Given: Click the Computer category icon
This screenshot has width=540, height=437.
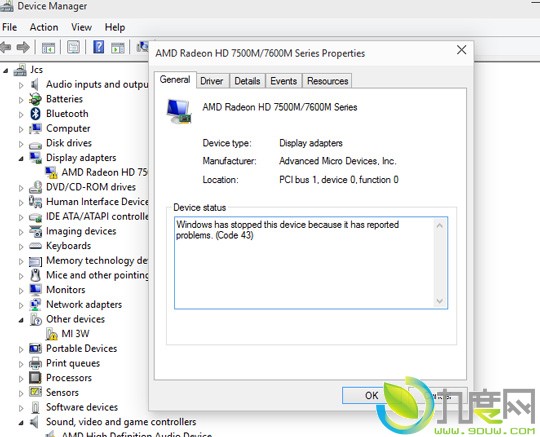Looking at the screenshot, I should tap(35, 128).
